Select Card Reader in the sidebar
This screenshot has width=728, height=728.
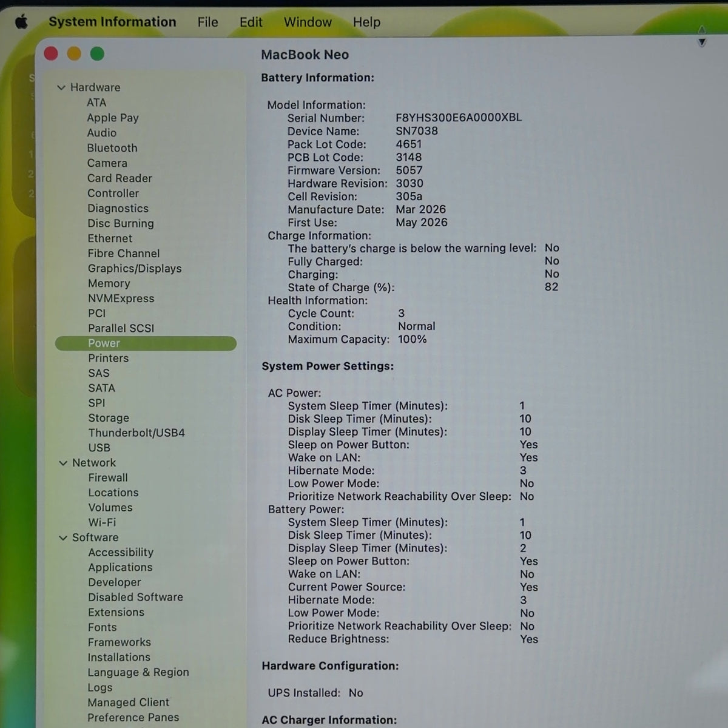click(120, 178)
